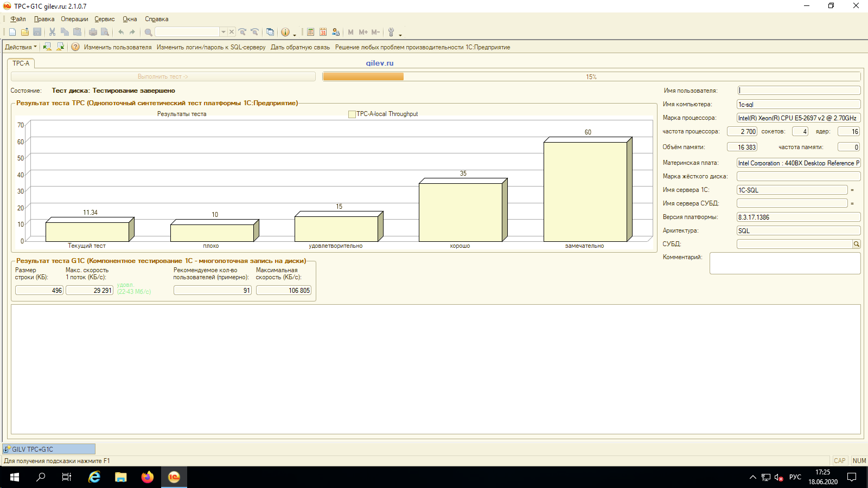Click the GILV TPC+G1C window tab
This screenshot has width=868, height=488.
pos(49,449)
